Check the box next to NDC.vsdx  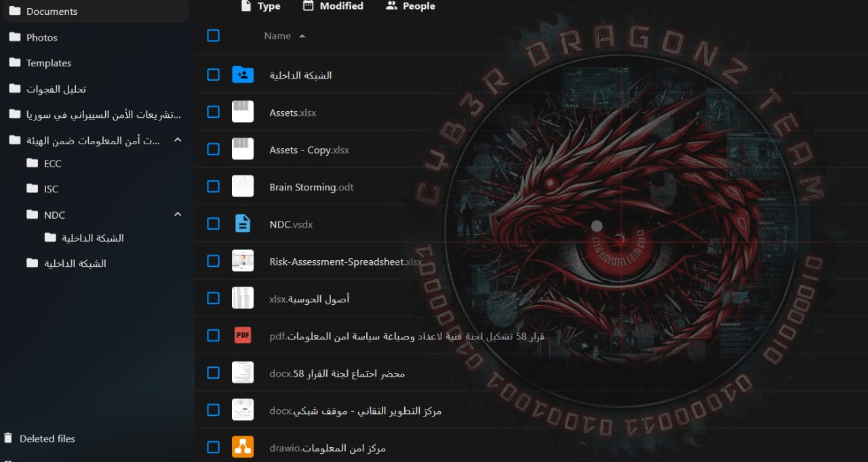[x=213, y=224]
